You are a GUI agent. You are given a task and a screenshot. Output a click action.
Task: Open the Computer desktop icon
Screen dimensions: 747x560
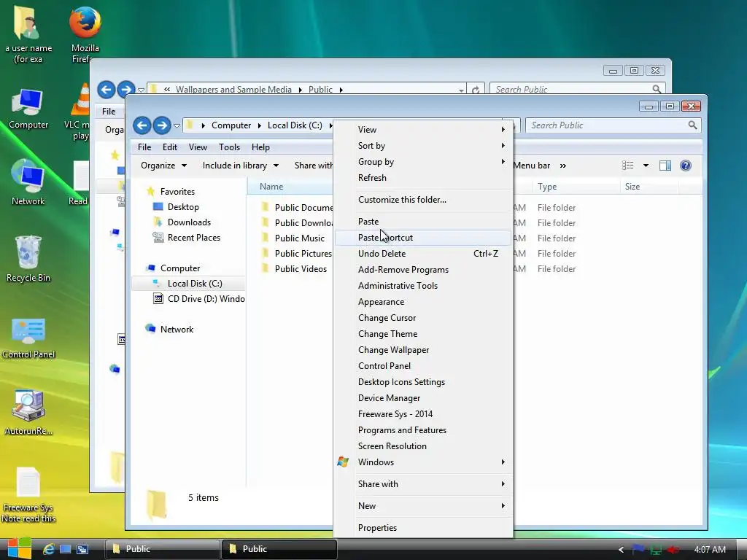(28, 109)
